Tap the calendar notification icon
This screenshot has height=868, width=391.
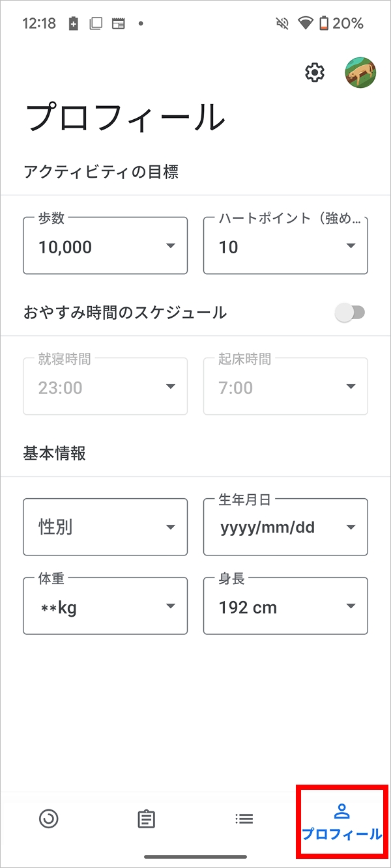(x=118, y=23)
